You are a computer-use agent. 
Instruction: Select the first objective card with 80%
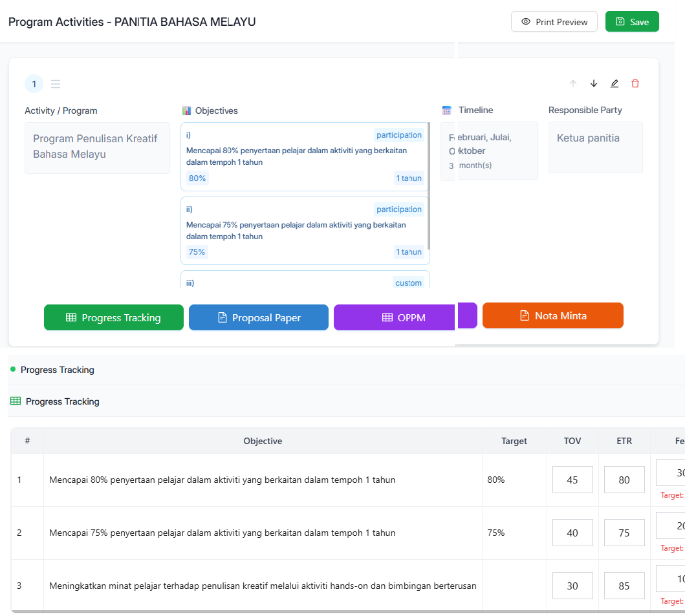[304, 156]
